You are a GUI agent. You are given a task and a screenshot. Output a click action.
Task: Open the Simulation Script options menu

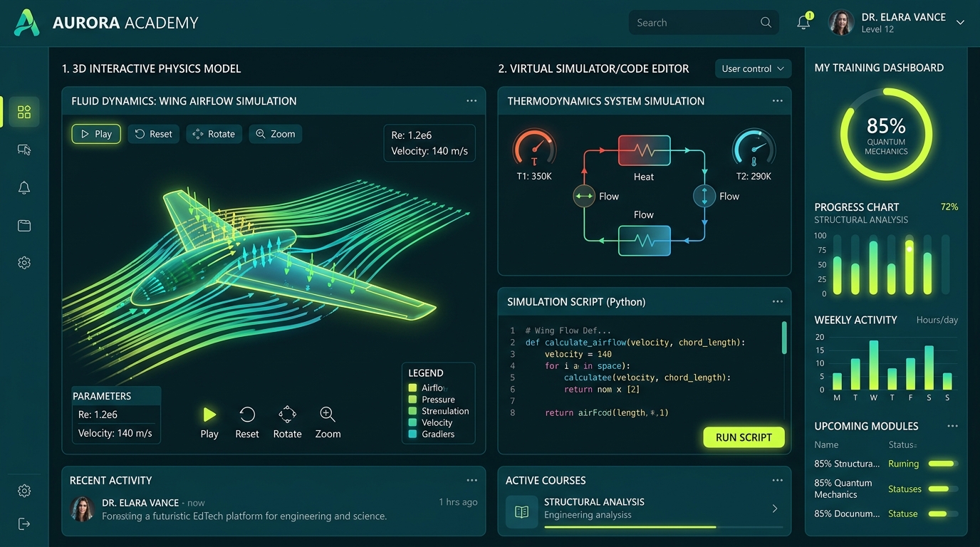[x=777, y=302]
